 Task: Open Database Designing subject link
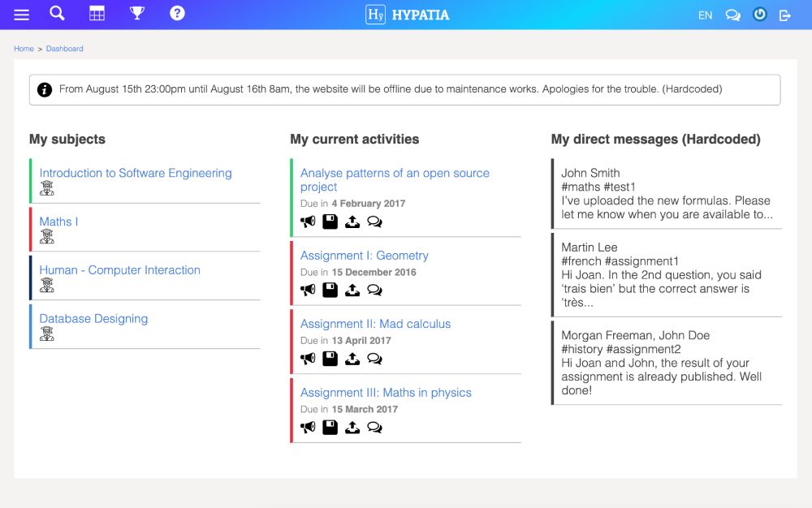(93, 319)
